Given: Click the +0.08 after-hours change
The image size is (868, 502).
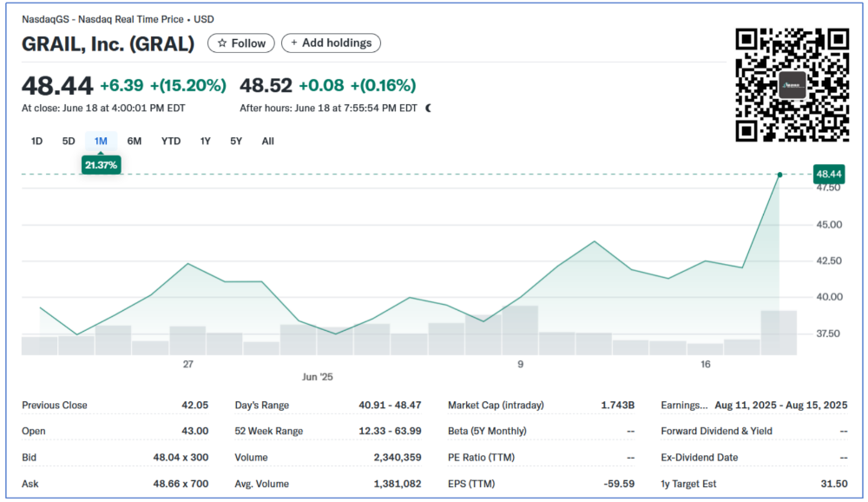Looking at the screenshot, I should click(321, 85).
